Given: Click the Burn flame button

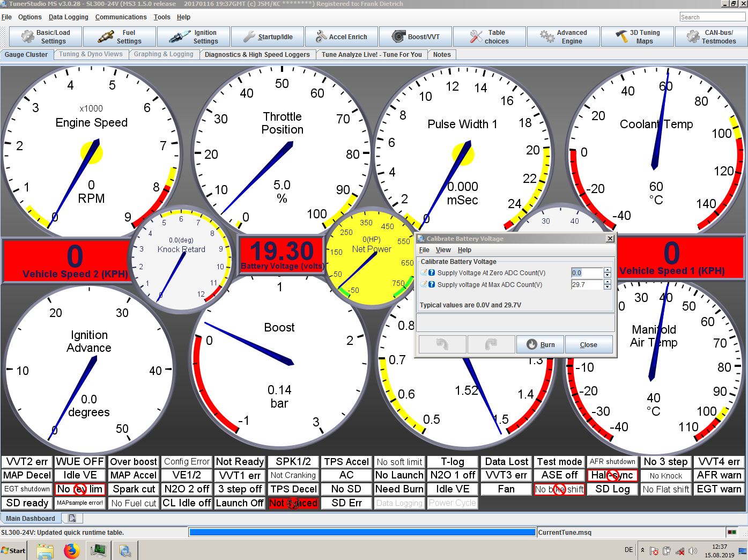Looking at the screenshot, I should click(x=540, y=344).
